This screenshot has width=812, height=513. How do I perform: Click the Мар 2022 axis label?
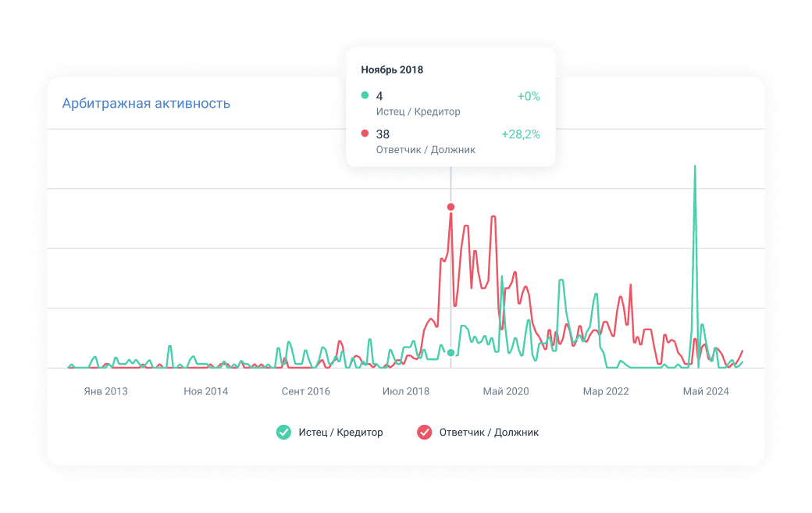606,391
